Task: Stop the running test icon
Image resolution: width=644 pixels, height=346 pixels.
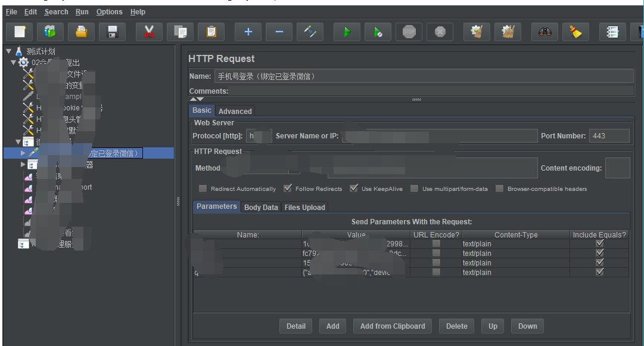Action: (x=409, y=32)
